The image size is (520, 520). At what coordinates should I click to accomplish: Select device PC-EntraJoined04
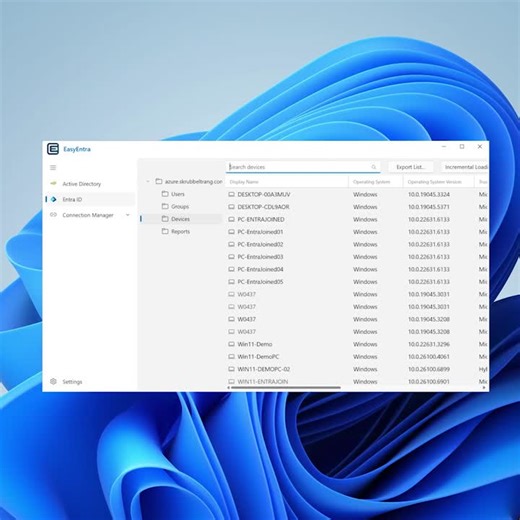[260, 269]
